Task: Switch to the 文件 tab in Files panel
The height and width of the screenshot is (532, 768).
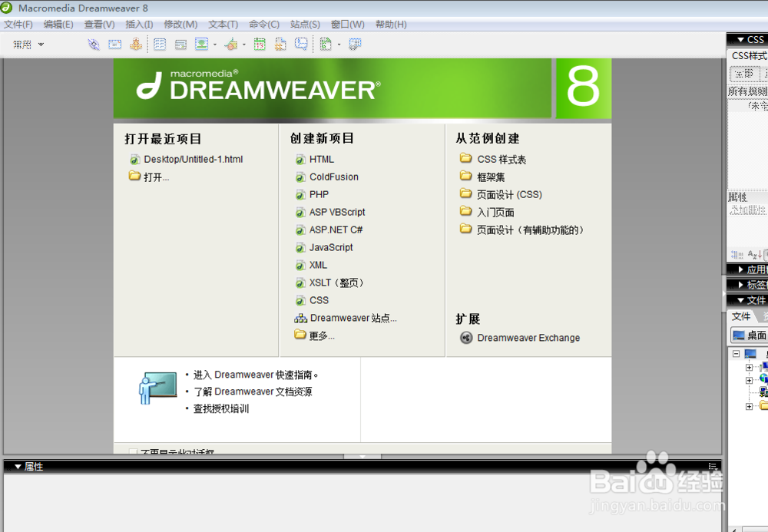Action: coord(741,316)
